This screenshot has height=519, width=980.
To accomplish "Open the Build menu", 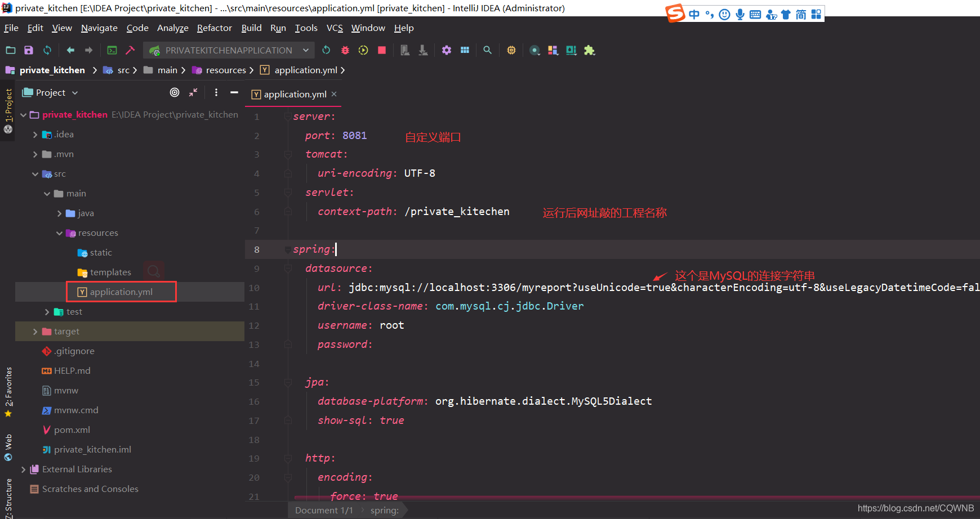I will 251,28.
